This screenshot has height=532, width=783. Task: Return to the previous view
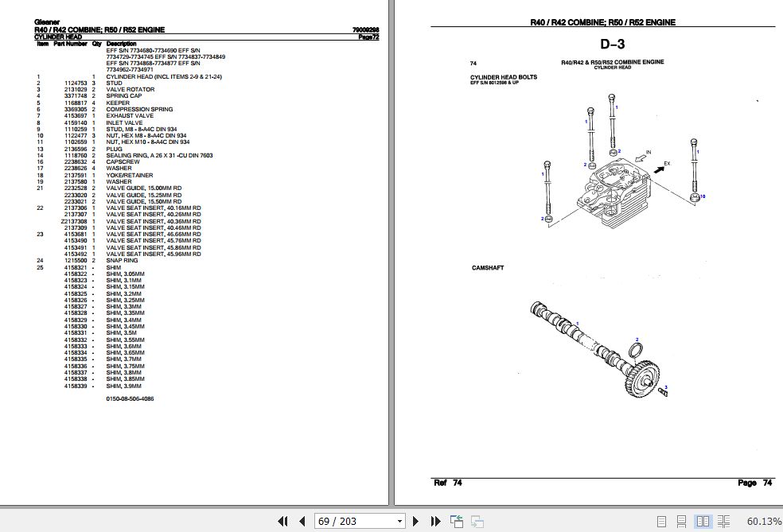click(457, 520)
